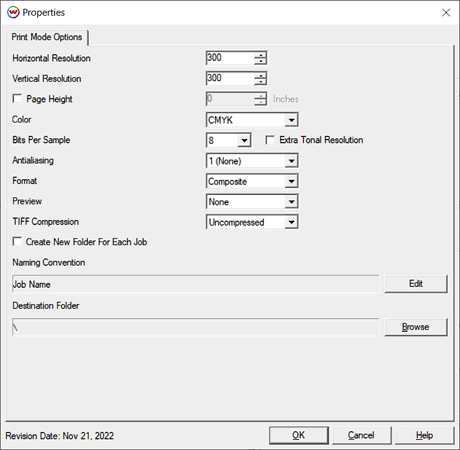460x450 pixels.
Task: Select the Print Mode Options tab
Action: 47,37
